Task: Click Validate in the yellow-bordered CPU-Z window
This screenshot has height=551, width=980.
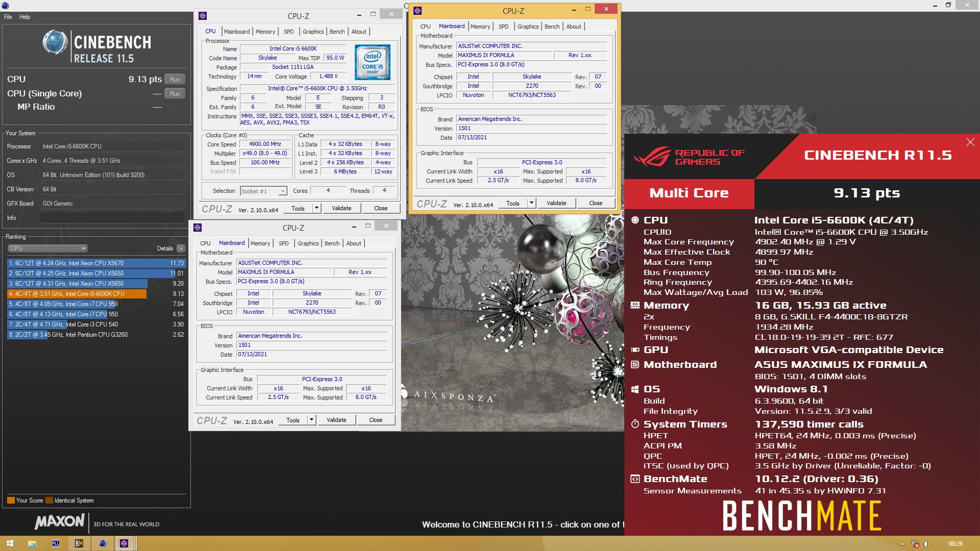Action: (x=556, y=203)
